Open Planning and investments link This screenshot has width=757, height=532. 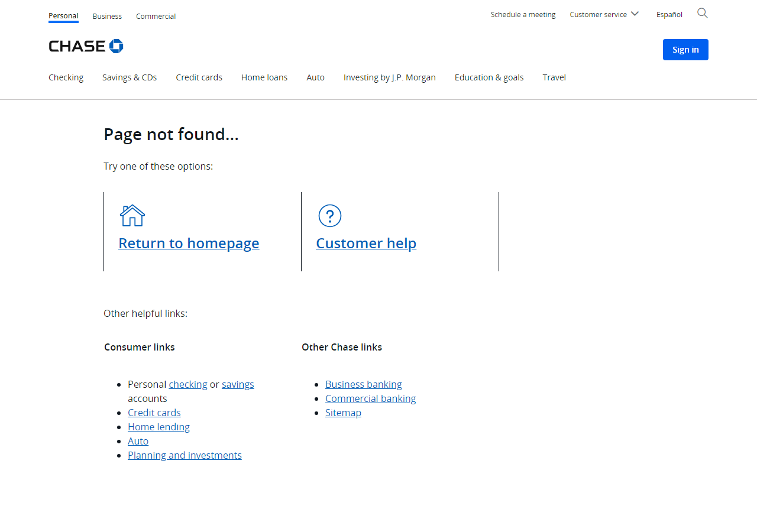tap(185, 455)
